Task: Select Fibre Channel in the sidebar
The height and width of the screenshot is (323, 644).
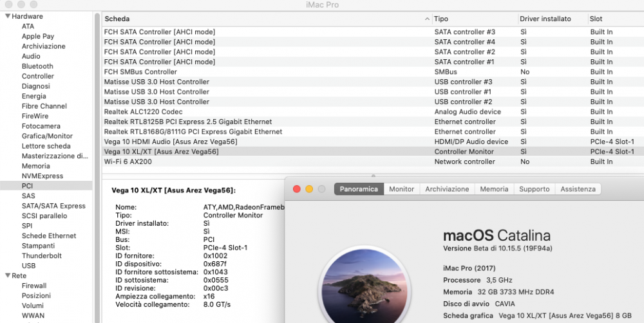Action: [x=44, y=106]
